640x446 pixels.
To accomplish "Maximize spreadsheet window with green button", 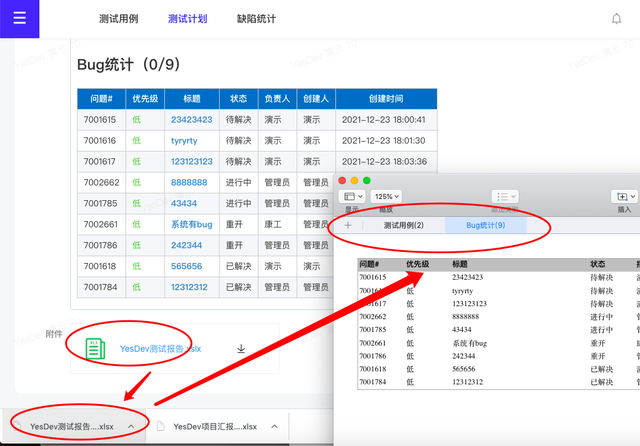I will [x=367, y=180].
